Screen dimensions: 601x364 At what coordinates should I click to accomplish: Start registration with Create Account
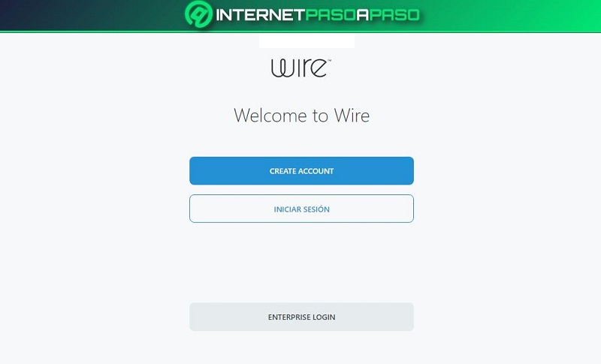tap(301, 170)
